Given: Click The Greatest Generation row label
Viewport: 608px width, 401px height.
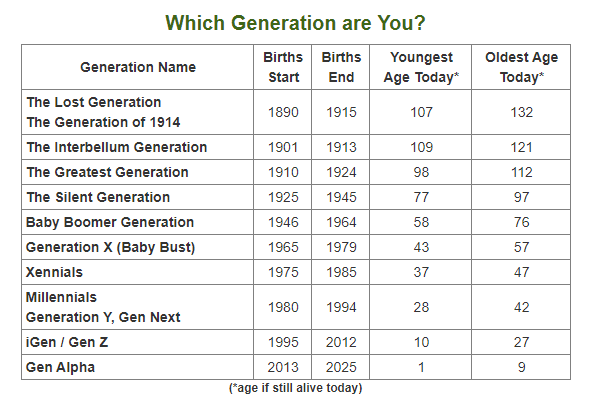Looking at the screenshot, I should pos(108,172).
